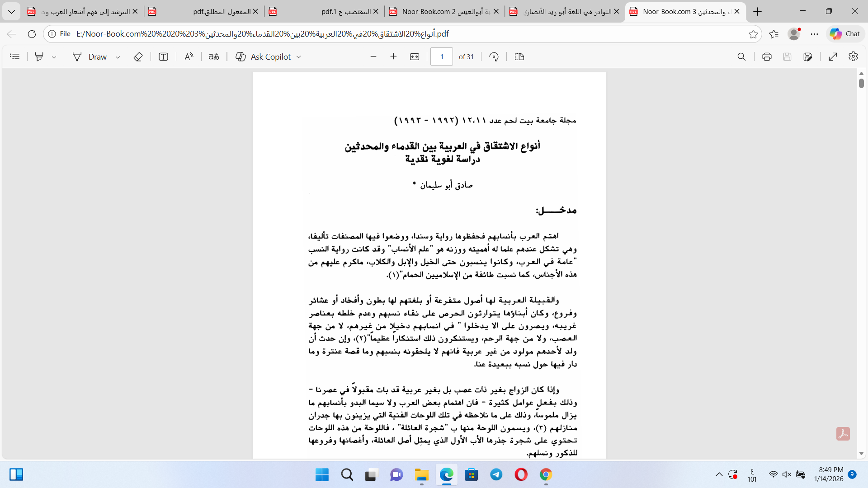Open the table of contents sidebar
Image resolution: width=868 pixels, height=488 pixels.
tap(15, 57)
